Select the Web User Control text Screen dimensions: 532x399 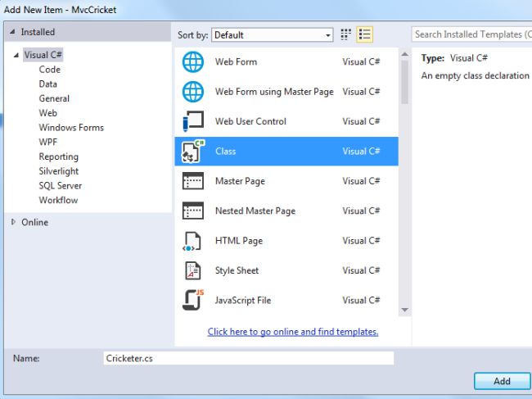click(x=250, y=121)
